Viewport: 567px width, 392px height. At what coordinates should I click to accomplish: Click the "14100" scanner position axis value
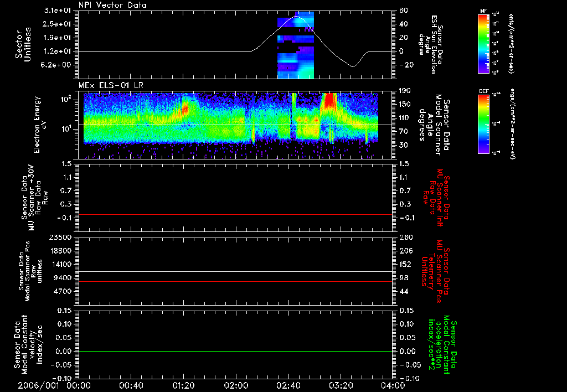click(x=60, y=264)
